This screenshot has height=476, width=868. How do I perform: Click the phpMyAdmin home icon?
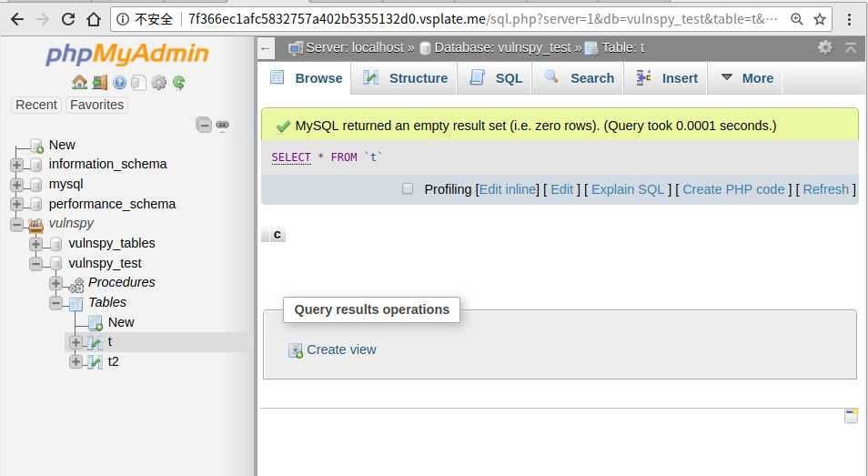pyautogui.click(x=79, y=83)
